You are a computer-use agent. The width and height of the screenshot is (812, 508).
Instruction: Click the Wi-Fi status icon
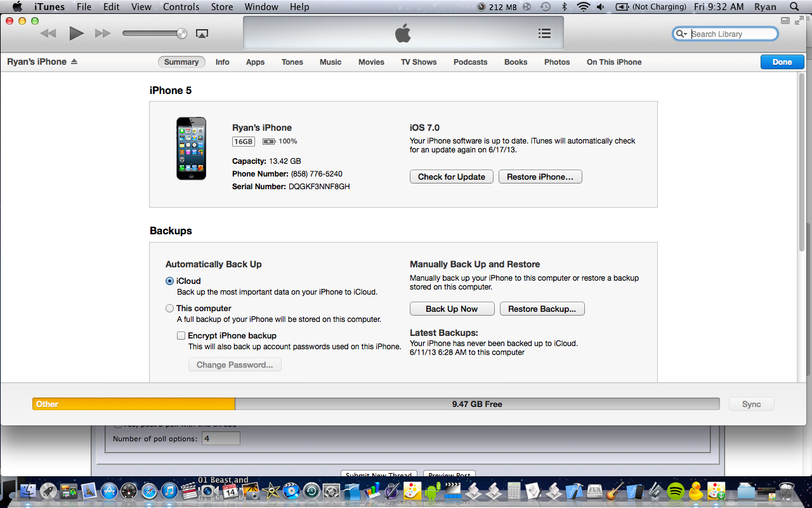tap(583, 7)
